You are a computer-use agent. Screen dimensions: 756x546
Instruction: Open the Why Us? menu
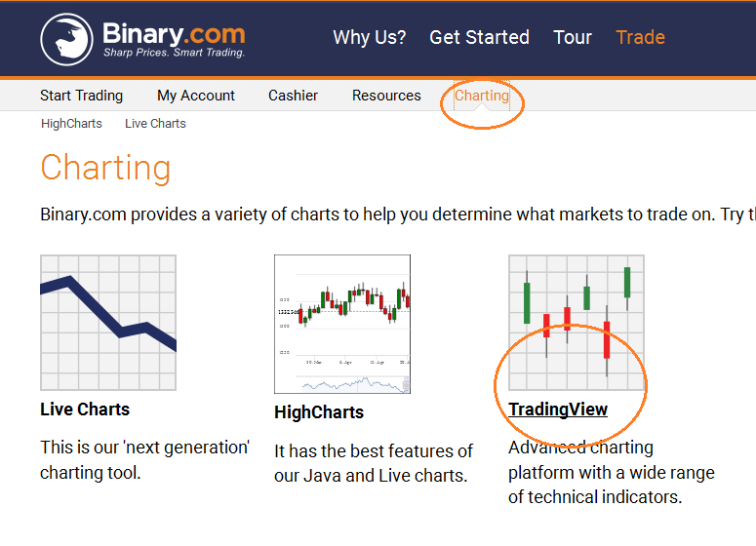[x=370, y=37]
